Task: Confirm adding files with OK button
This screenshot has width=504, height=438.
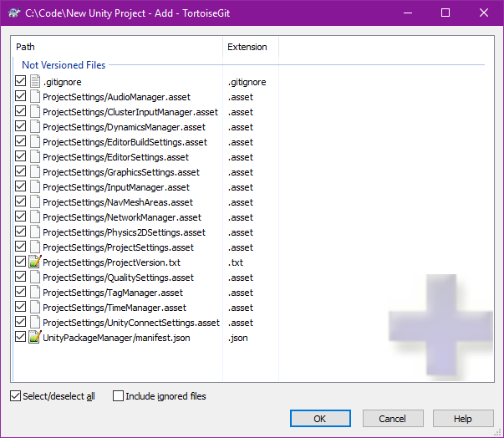Action: point(320,419)
